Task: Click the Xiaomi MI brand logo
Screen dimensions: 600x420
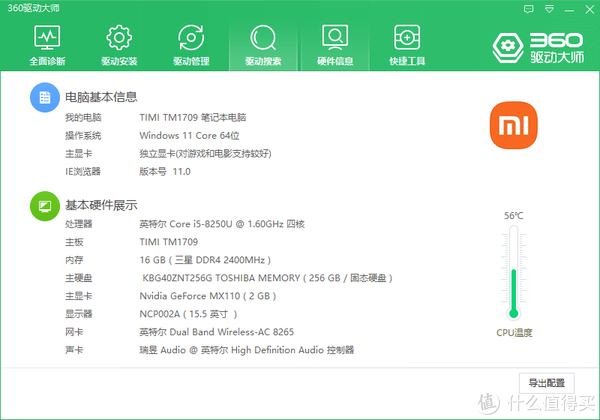Action: 514,125
